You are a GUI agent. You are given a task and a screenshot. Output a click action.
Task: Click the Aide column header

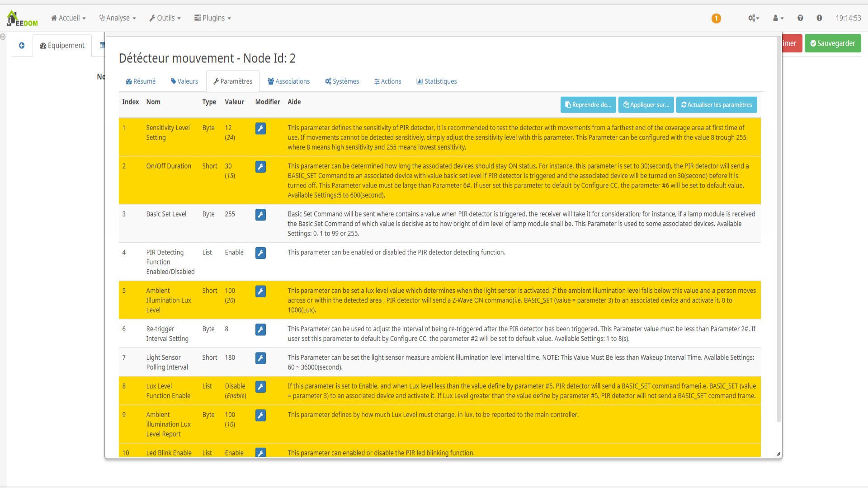tap(294, 102)
